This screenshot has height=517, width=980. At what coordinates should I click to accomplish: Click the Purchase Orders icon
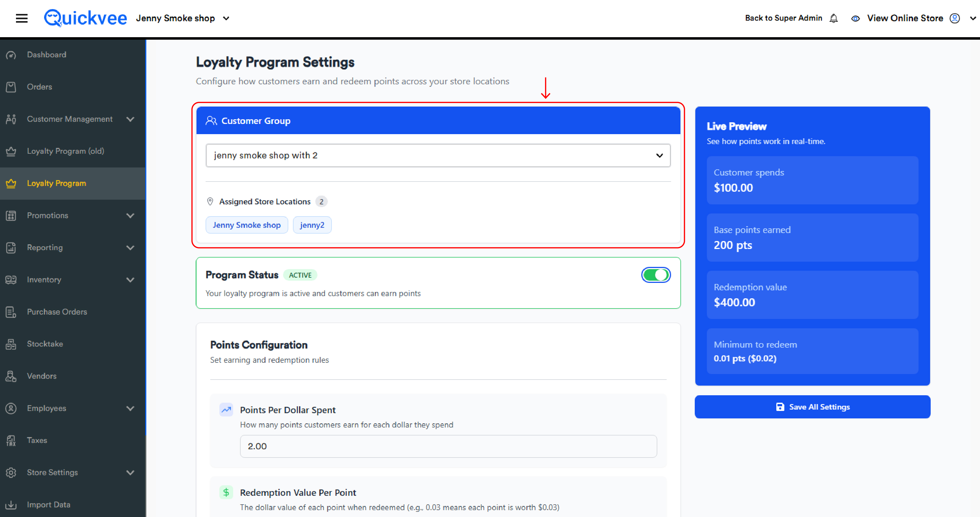(x=11, y=312)
